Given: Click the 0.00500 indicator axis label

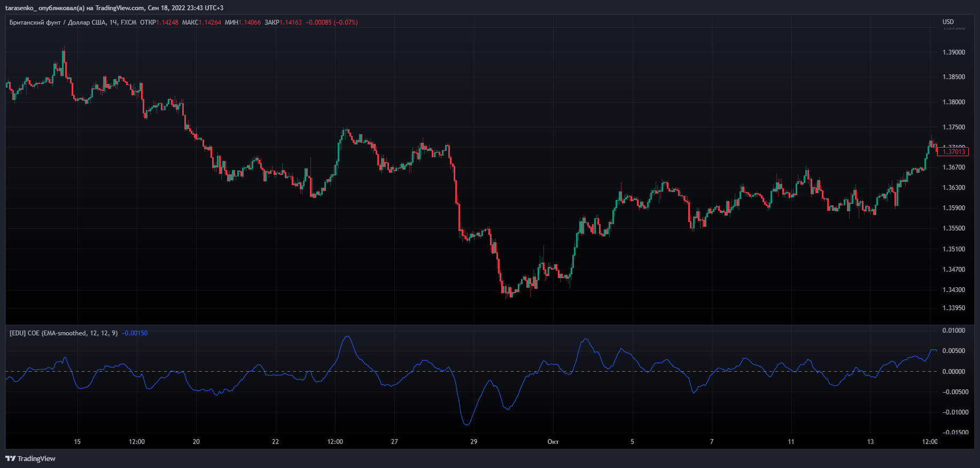Looking at the screenshot, I should 954,351.
